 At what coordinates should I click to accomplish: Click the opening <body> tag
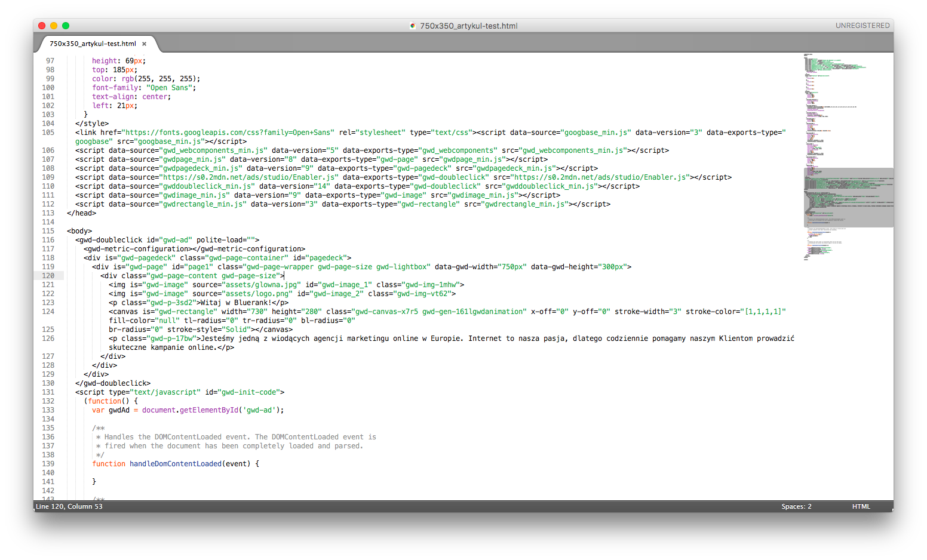click(79, 231)
